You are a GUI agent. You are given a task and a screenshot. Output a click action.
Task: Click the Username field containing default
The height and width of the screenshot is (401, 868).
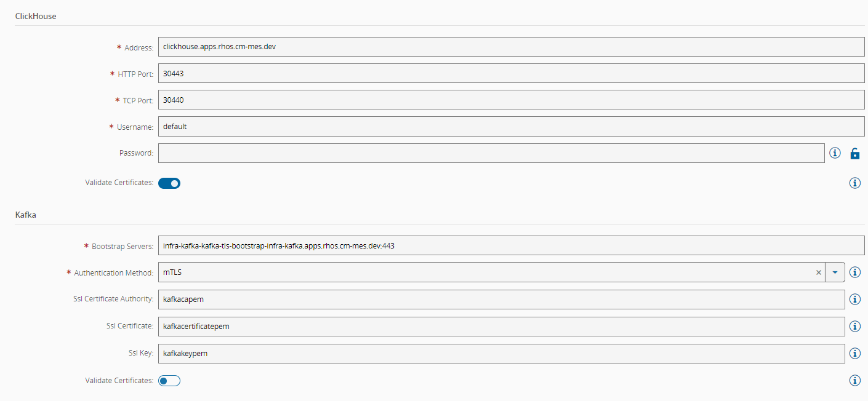click(x=511, y=127)
